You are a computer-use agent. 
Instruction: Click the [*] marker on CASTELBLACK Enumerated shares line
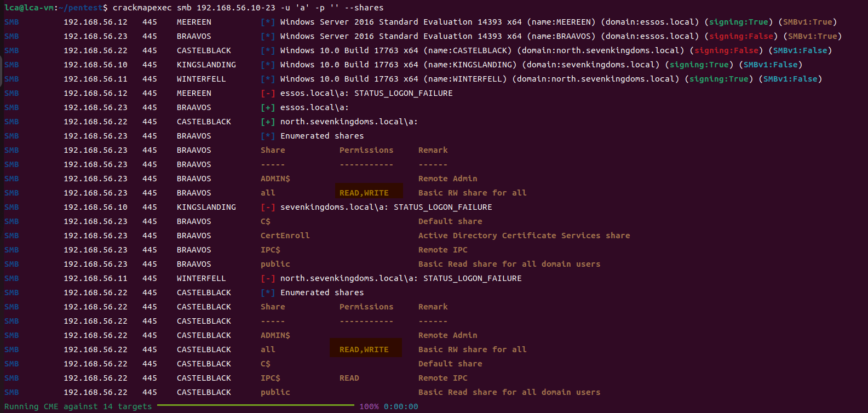[268, 292]
